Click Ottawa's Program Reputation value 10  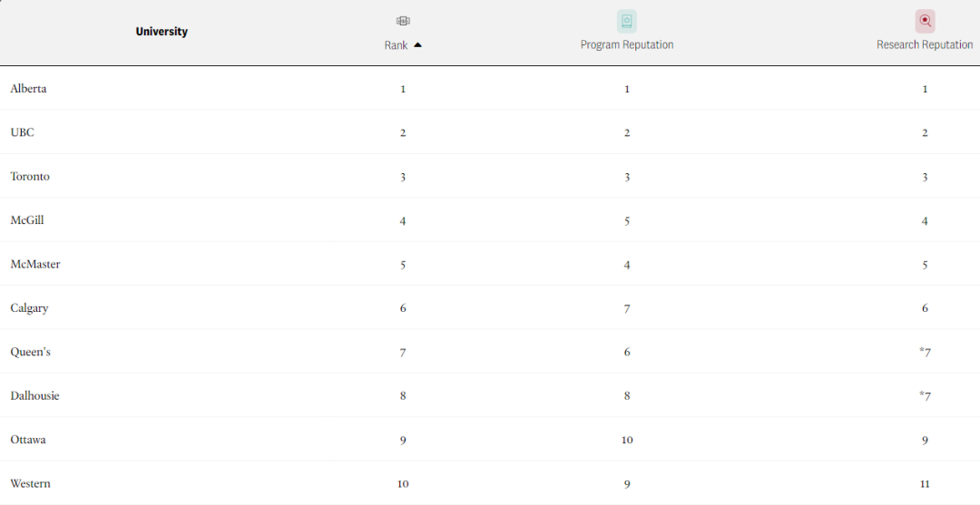point(627,440)
